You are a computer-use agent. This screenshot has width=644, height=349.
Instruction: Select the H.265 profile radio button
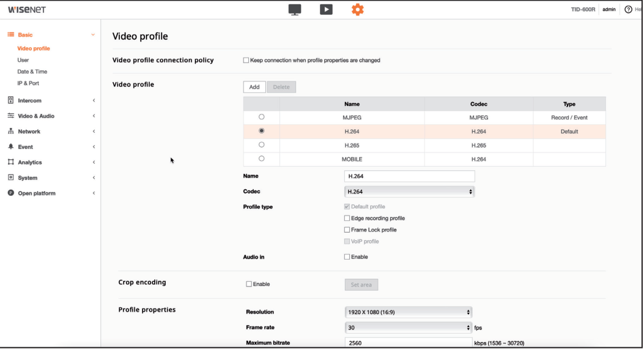coord(261,144)
